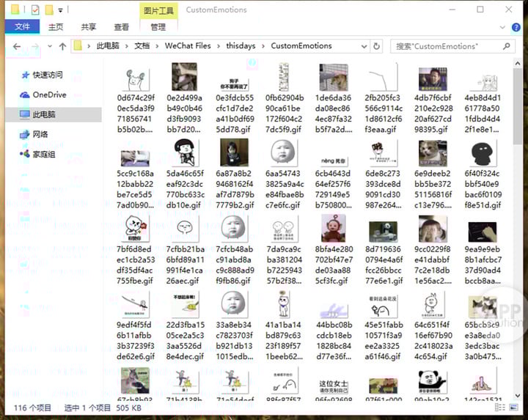Select WeChat Files in the address path
The image size is (528, 420).
click(188, 45)
